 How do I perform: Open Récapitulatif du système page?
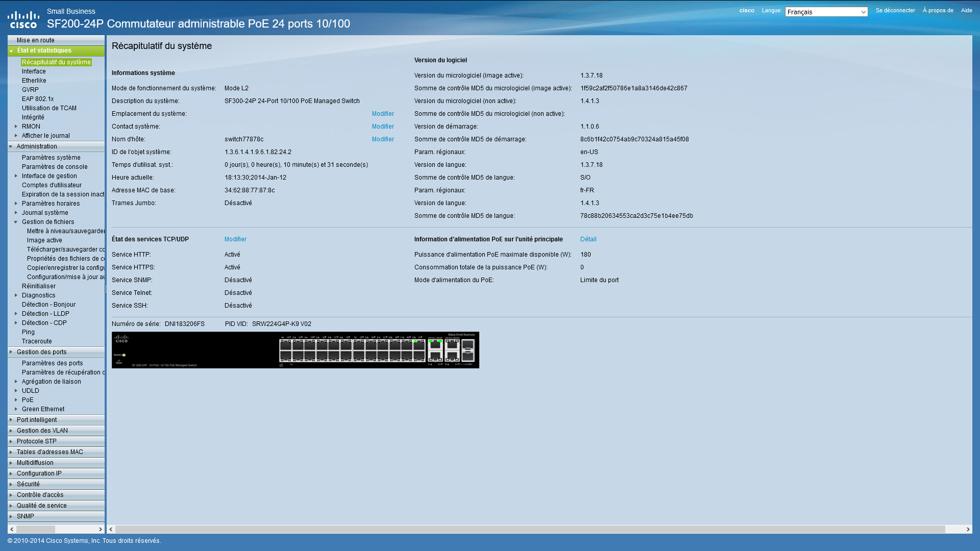click(56, 62)
